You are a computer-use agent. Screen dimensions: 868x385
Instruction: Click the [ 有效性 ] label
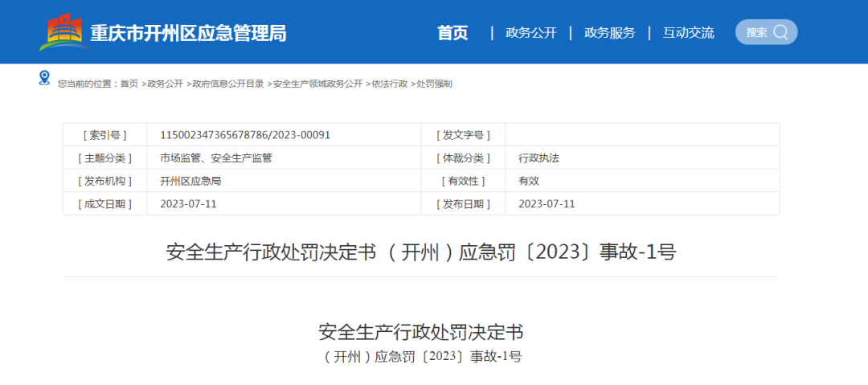[464, 181]
